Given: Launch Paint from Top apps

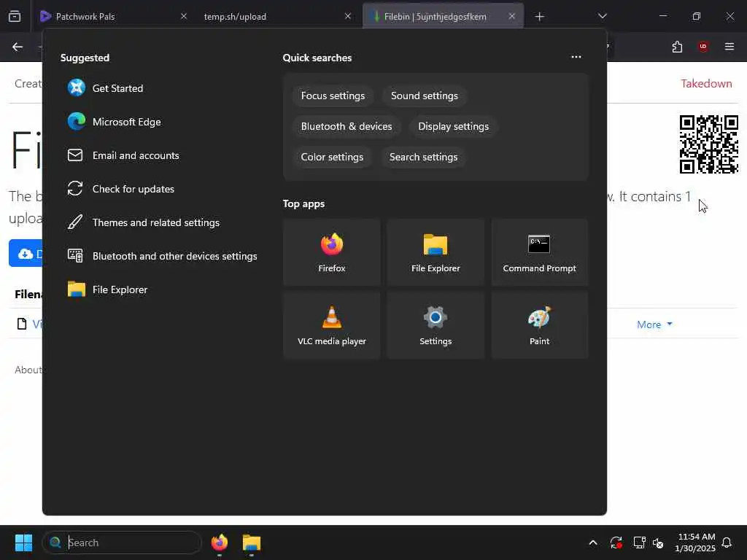Looking at the screenshot, I should [x=540, y=325].
